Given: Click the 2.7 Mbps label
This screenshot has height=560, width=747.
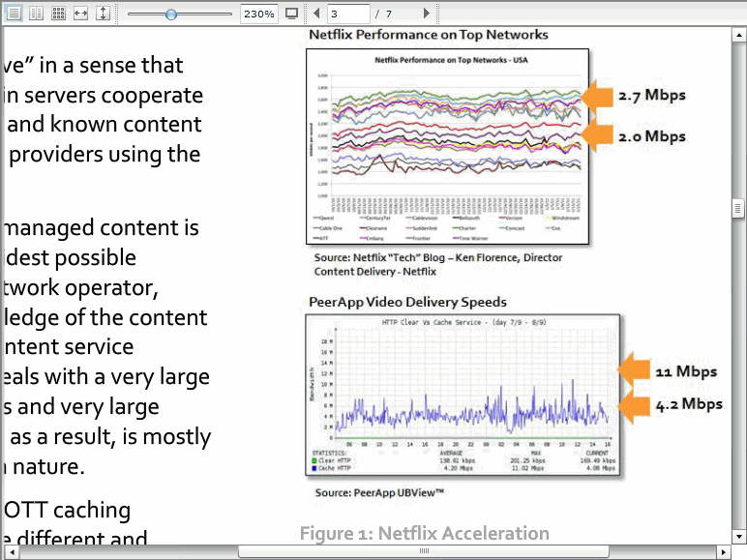Looking at the screenshot, I should point(652,95).
